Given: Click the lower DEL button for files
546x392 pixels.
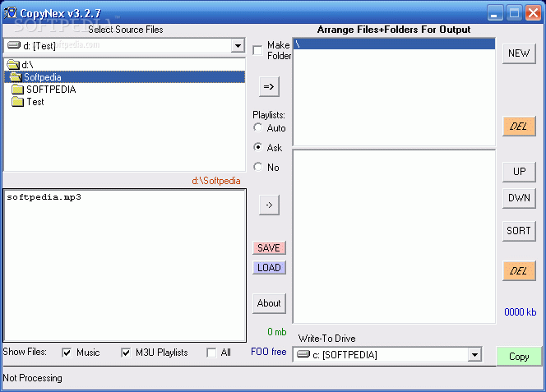Looking at the screenshot, I should click(x=519, y=271).
